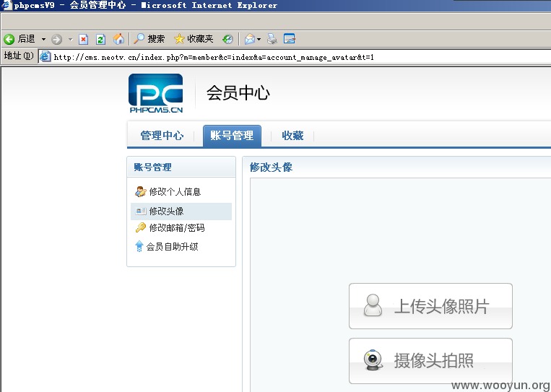Click the ID card icon beside 修改头像

(141, 211)
